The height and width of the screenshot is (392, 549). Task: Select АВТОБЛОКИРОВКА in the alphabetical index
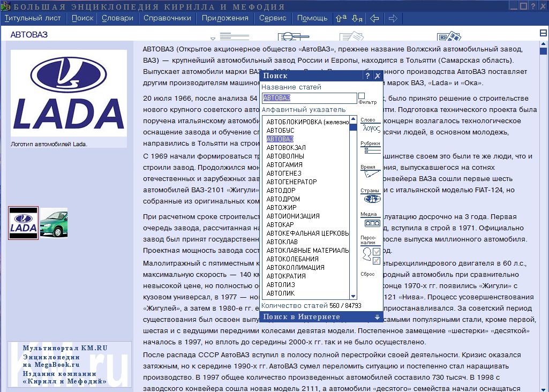307,122
